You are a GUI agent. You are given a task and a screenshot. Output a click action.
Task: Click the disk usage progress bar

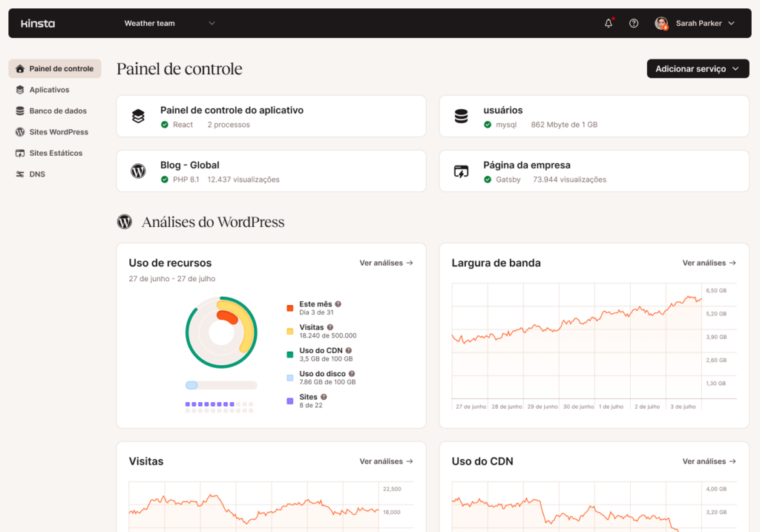(x=221, y=385)
